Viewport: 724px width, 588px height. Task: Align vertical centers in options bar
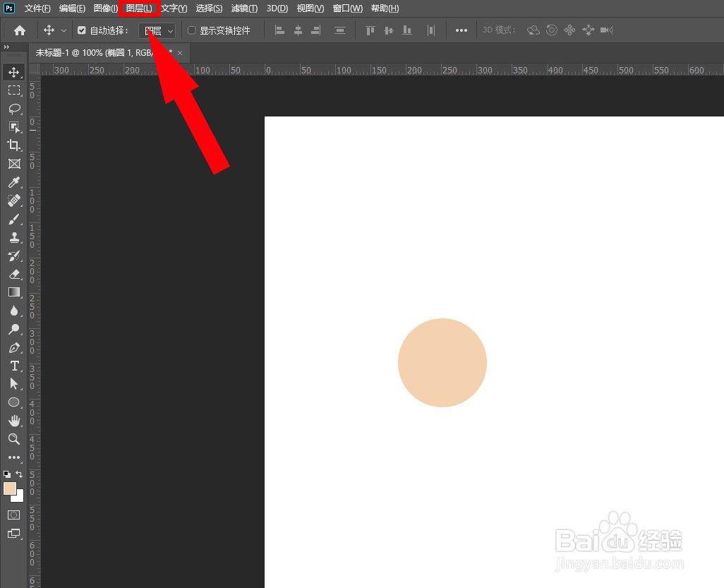click(388, 30)
